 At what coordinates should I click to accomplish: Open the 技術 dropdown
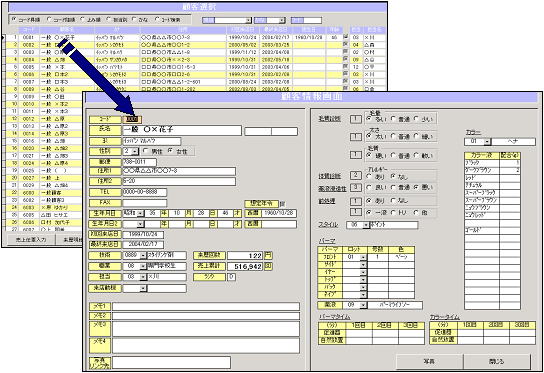click(143, 256)
